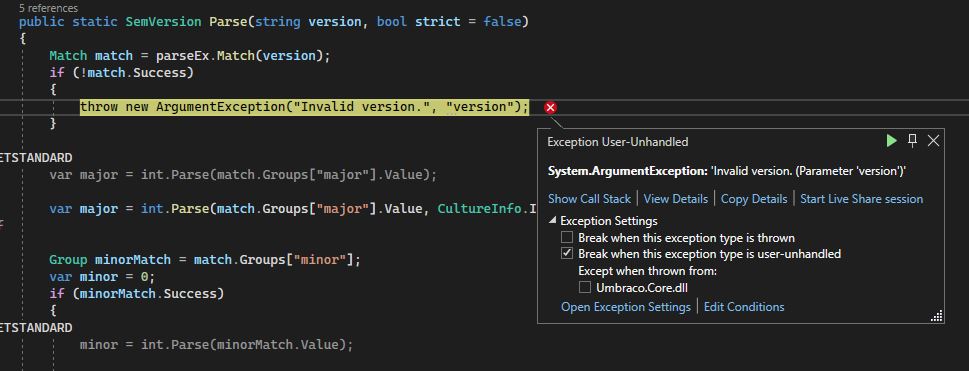Viewport: 969px width, 371px height.
Task: Click the red exception error icon
Action: (550, 108)
